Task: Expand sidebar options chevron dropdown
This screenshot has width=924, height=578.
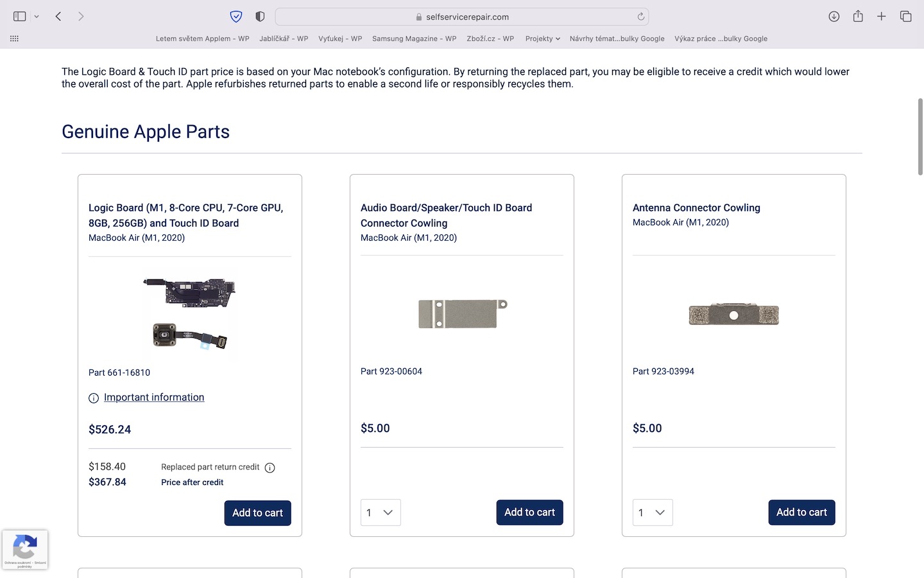Action: point(37,17)
